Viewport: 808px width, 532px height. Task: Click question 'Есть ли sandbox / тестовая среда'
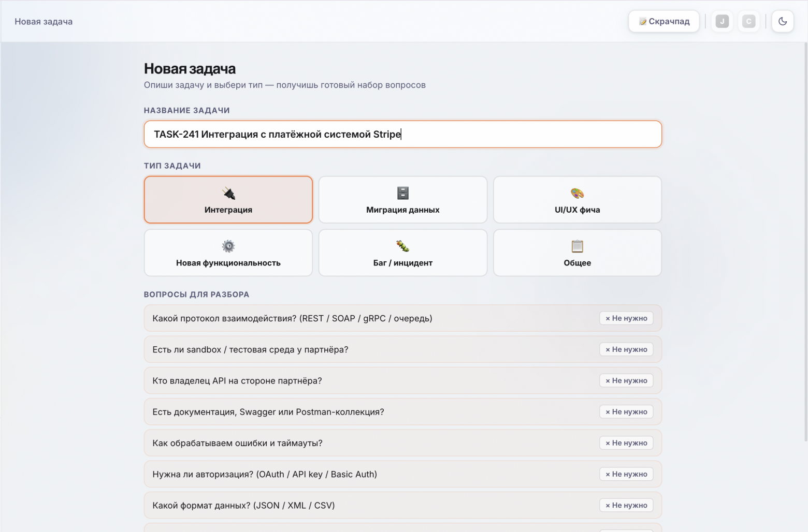pyautogui.click(x=402, y=349)
